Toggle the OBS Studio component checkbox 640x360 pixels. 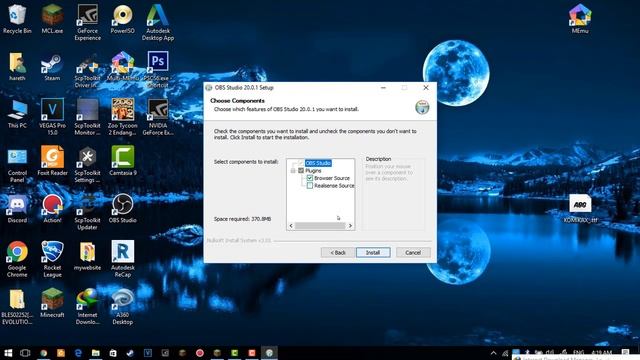click(301, 163)
